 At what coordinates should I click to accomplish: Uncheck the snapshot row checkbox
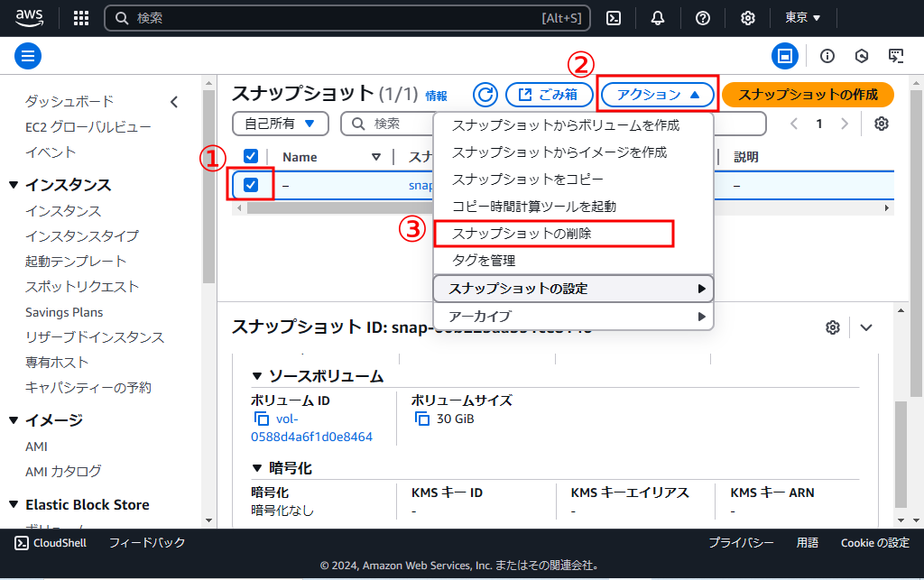point(251,184)
